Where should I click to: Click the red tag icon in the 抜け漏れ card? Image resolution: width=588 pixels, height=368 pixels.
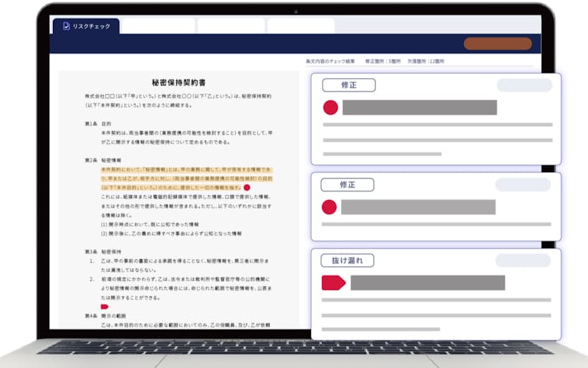(333, 283)
